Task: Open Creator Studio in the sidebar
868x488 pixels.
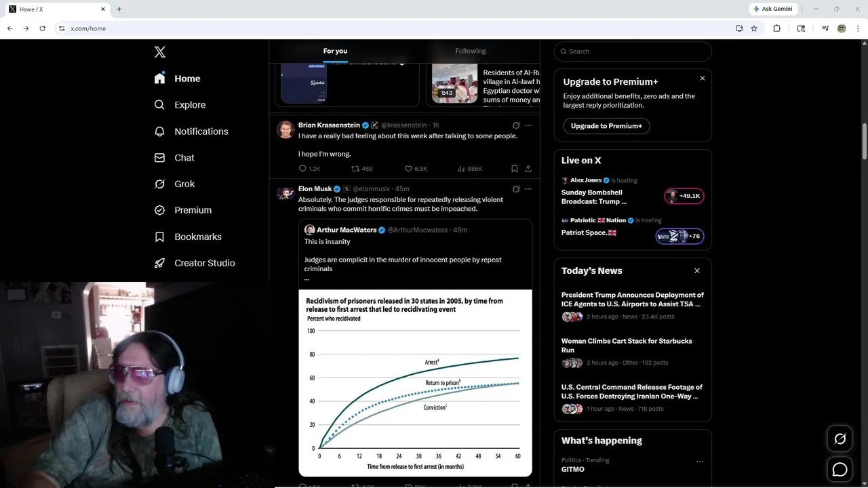Action: click(x=195, y=263)
